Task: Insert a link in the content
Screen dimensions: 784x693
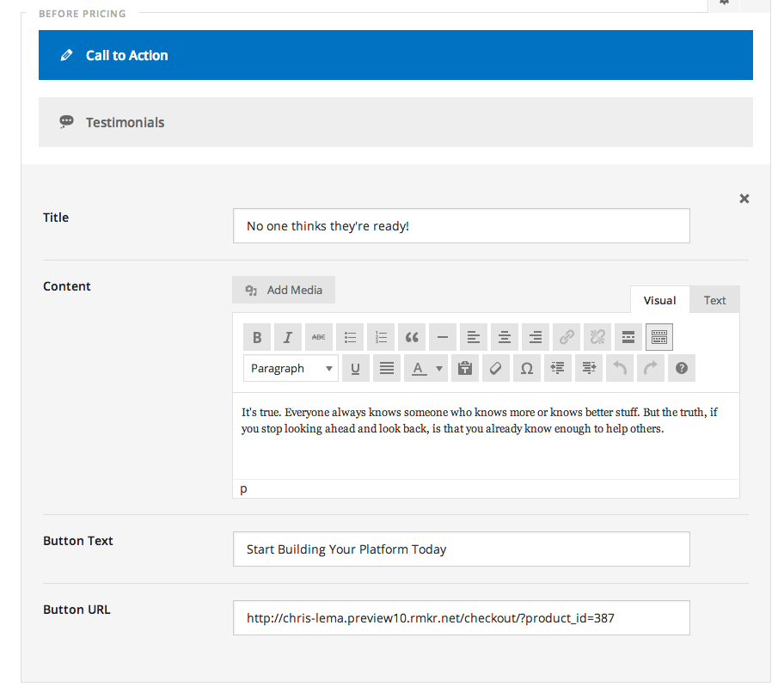Action: pyautogui.click(x=566, y=336)
